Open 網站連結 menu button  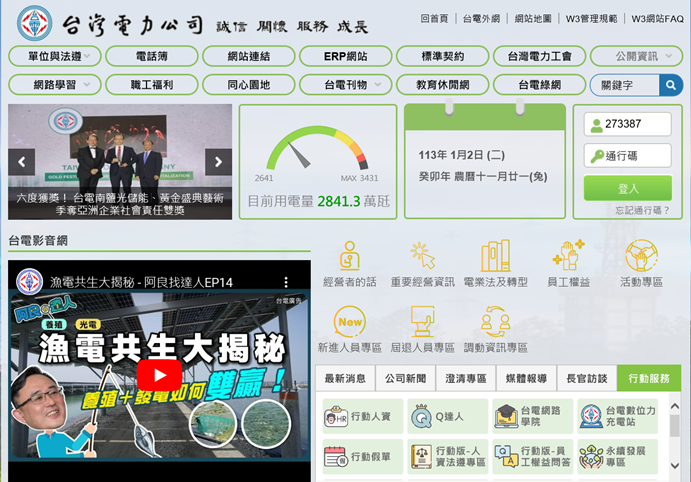point(249,56)
